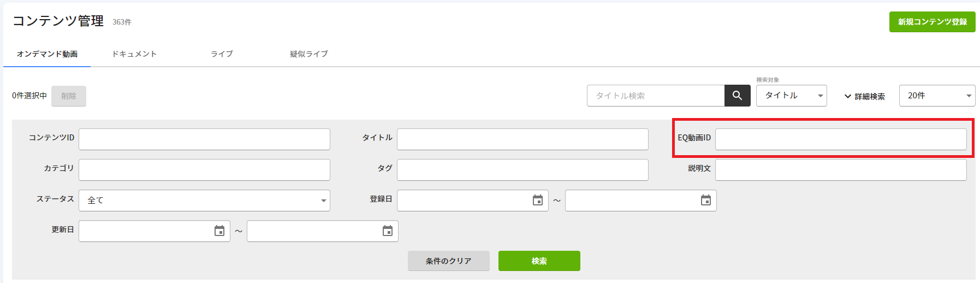Click the greyed 削除 button
Viewport: 980px width, 283px height.
click(69, 96)
